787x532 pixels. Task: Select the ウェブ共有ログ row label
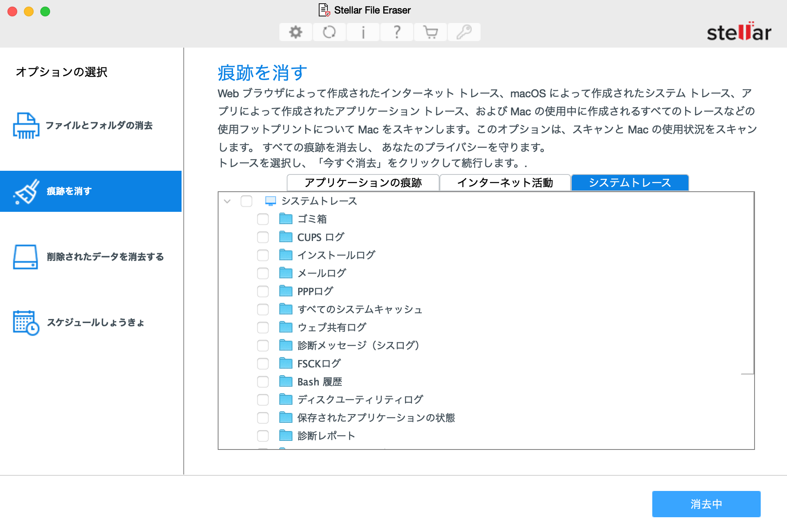pyautogui.click(x=332, y=328)
